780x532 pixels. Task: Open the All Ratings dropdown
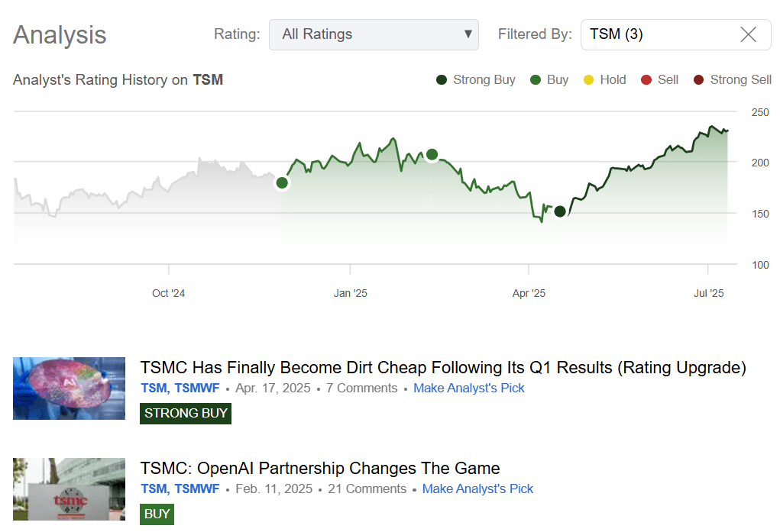(374, 34)
